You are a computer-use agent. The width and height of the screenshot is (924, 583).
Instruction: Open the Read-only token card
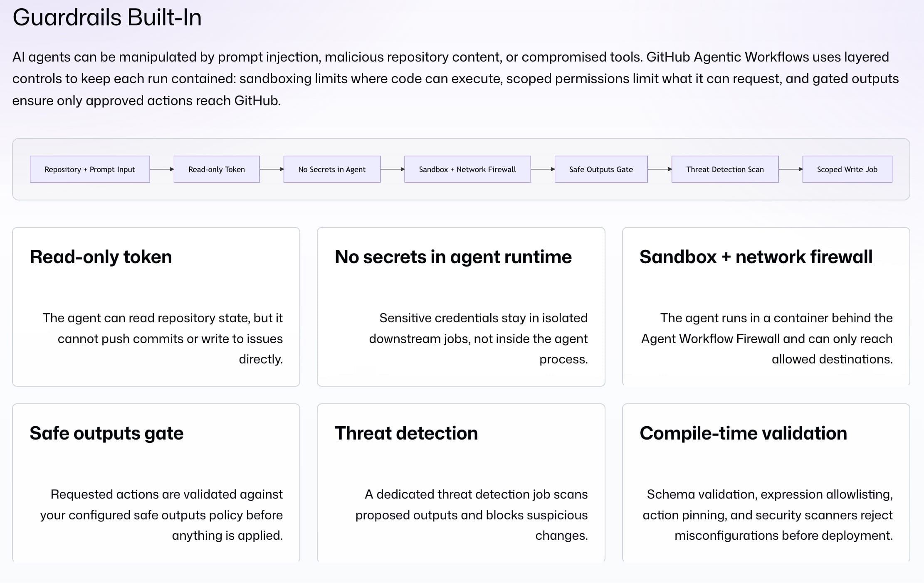coord(156,307)
